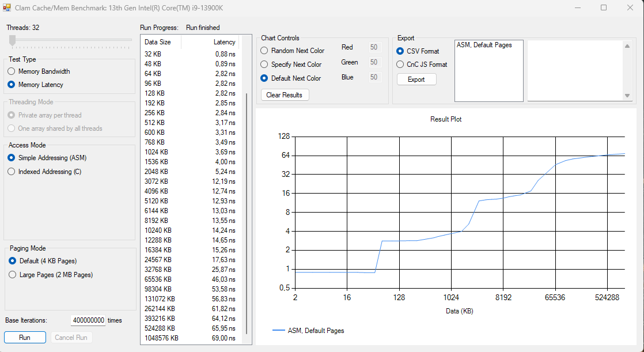Select the 131072 KB result row
644x352 pixels.
click(190, 298)
